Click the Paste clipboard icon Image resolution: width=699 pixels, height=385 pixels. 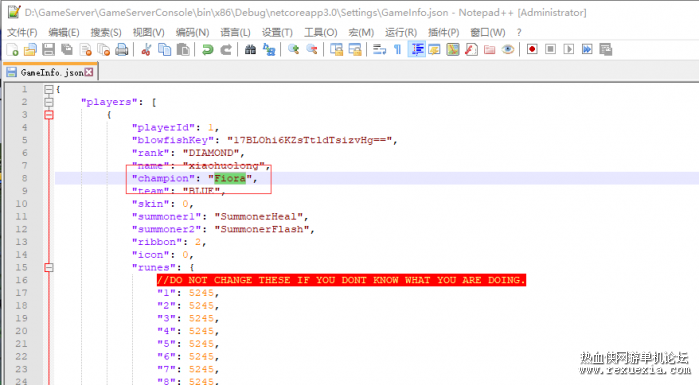coord(183,49)
